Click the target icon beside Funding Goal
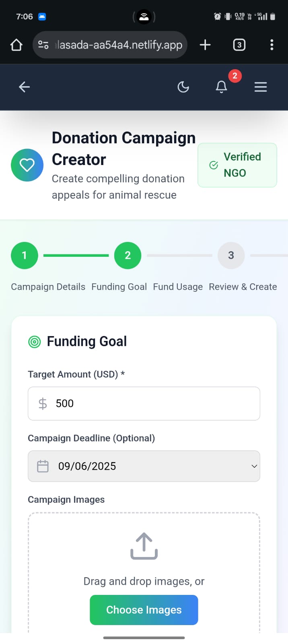This screenshot has width=288, height=644. coord(35,342)
